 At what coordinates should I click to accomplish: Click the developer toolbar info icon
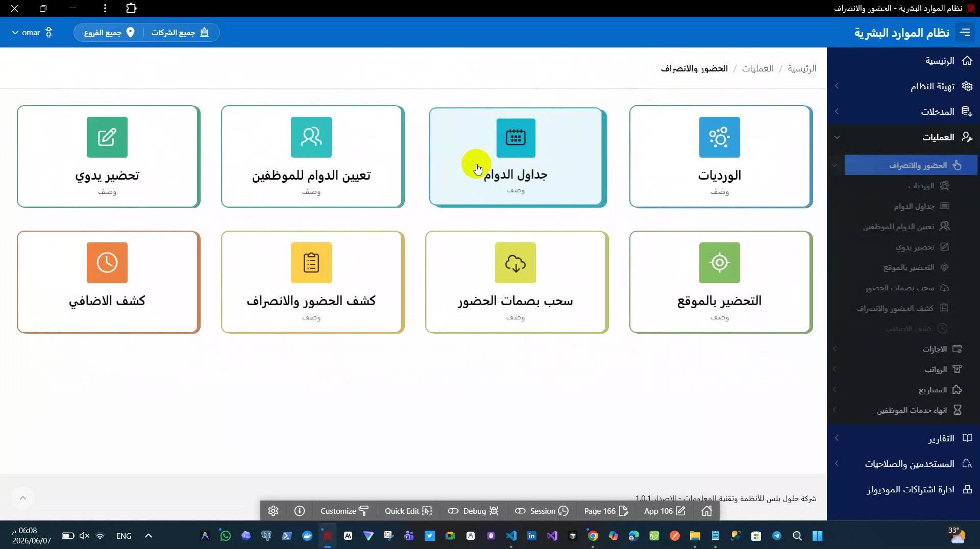(x=300, y=511)
